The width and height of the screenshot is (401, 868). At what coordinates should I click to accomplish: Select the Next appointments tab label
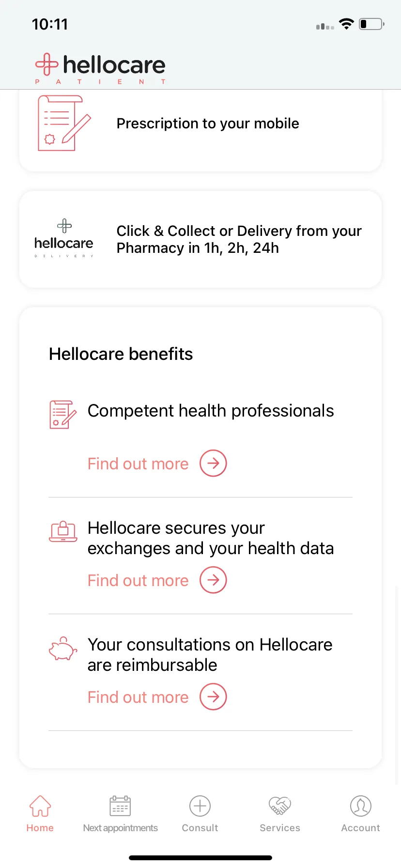120,828
